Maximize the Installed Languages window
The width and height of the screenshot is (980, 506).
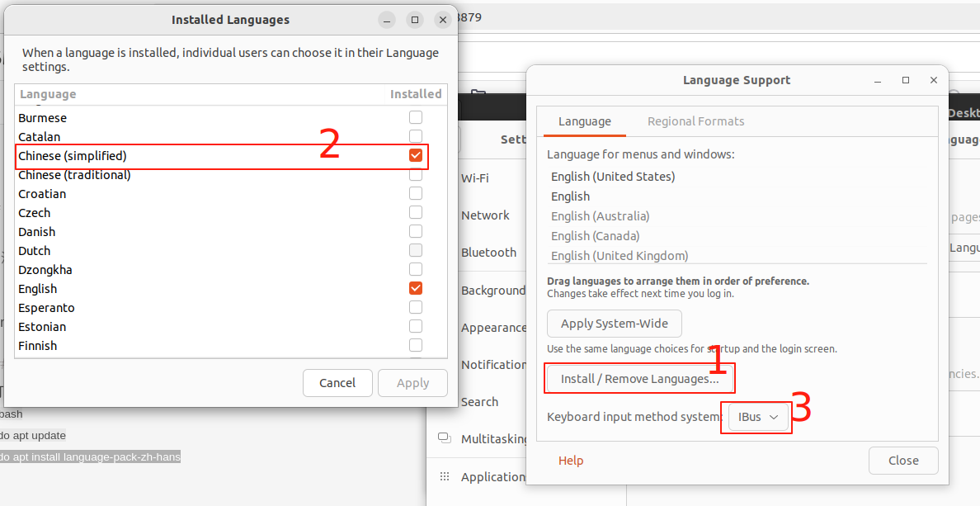click(x=415, y=20)
